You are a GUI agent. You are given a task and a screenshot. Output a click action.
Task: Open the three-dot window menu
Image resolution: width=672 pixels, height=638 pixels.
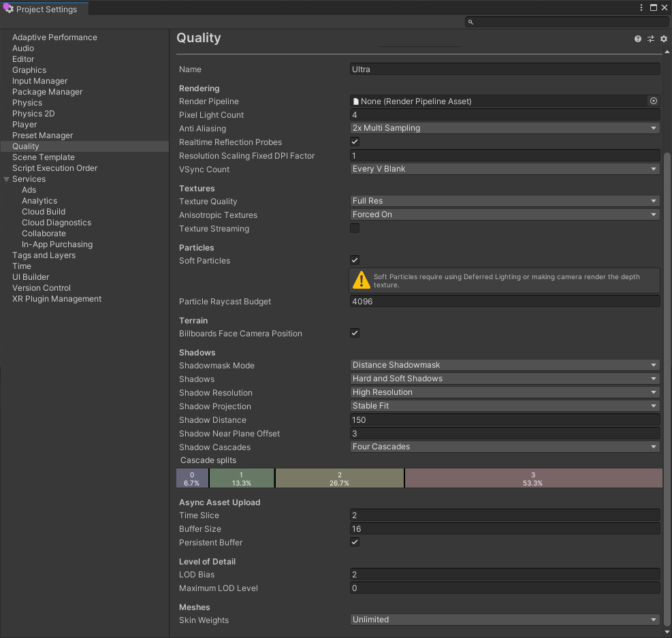click(642, 7)
